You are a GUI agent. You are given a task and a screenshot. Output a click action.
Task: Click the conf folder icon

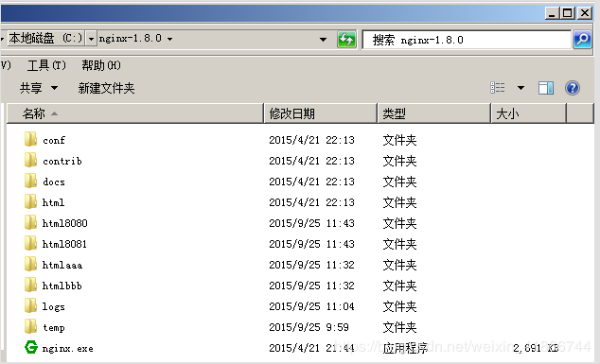pyautogui.click(x=30, y=139)
